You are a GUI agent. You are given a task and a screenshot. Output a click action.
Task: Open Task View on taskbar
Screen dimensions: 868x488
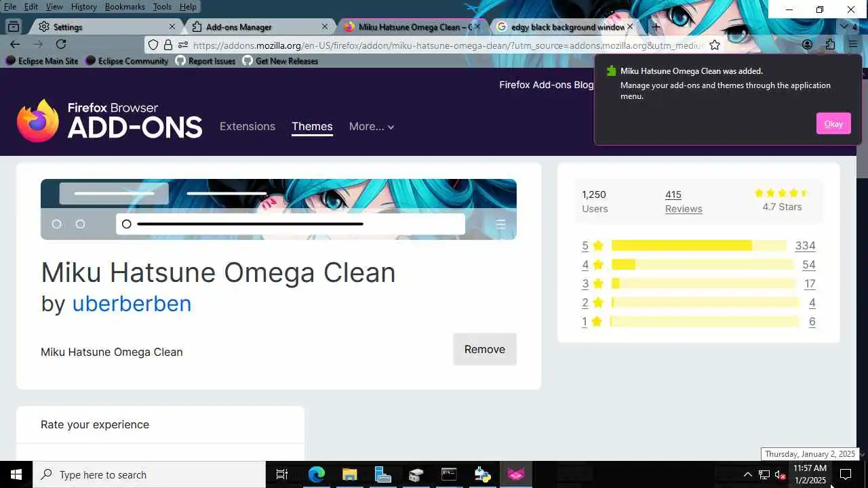click(x=282, y=474)
